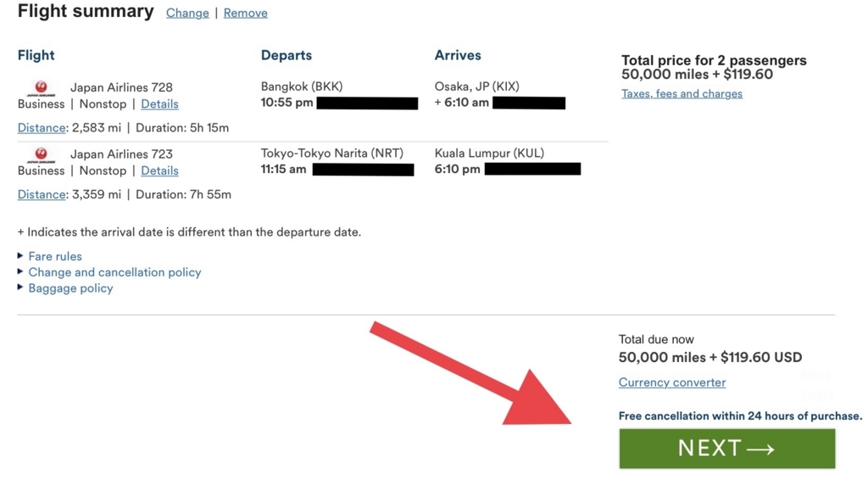The width and height of the screenshot is (868, 479).
Task: View Taxes, fees and charges
Action: click(x=682, y=93)
